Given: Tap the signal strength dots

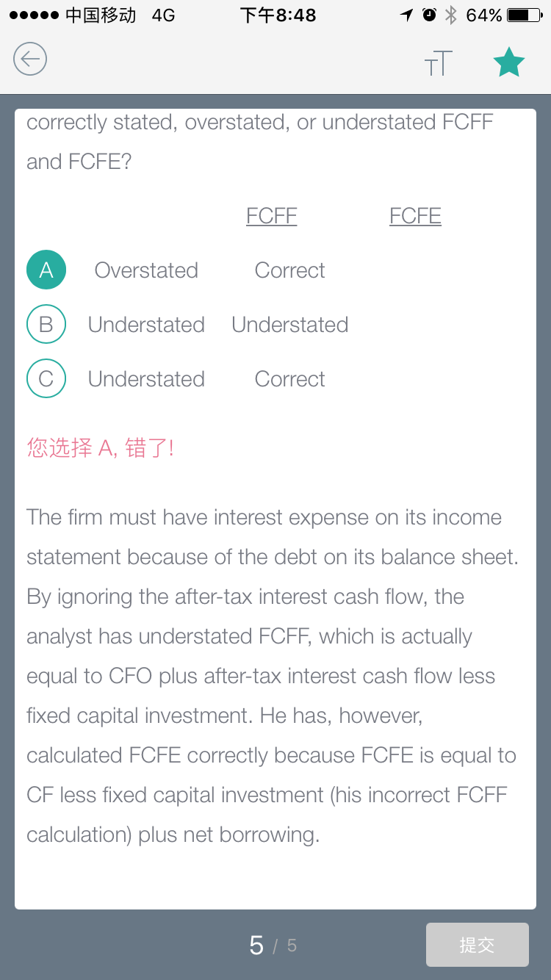Looking at the screenshot, I should point(34,15).
